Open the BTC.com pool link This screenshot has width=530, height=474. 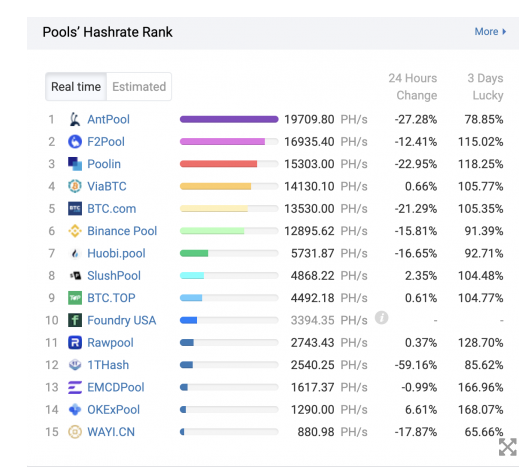(x=112, y=209)
